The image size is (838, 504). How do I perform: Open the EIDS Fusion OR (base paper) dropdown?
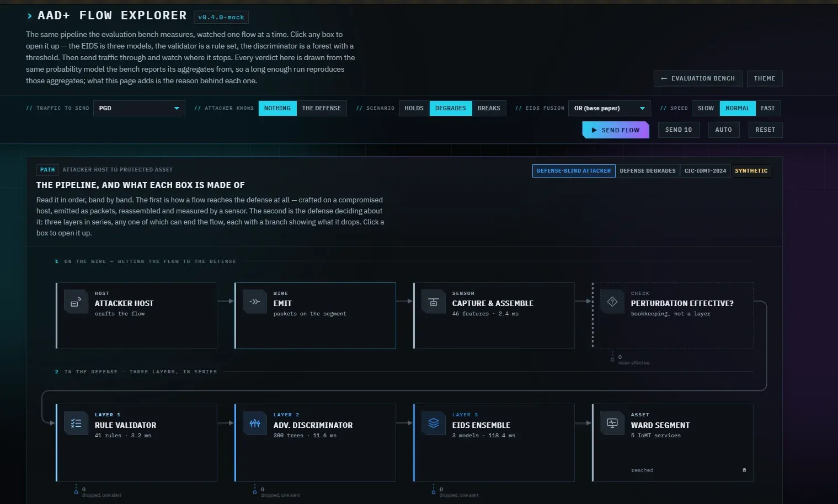click(610, 108)
